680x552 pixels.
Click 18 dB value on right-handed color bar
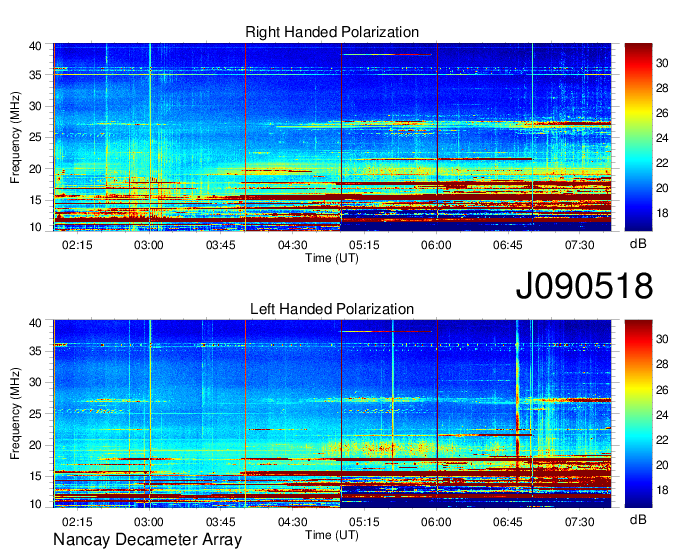(x=662, y=213)
